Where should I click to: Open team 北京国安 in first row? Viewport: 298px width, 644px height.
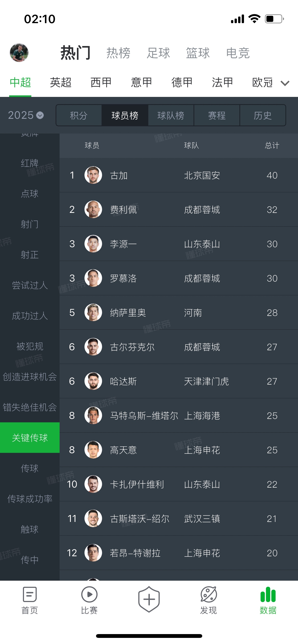pyautogui.click(x=202, y=175)
